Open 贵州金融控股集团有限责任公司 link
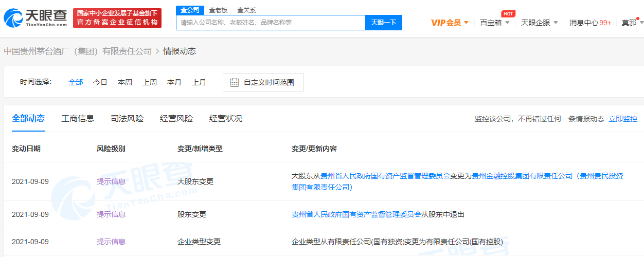The width and height of the screenshot is (644, 257). pos(522,176)
